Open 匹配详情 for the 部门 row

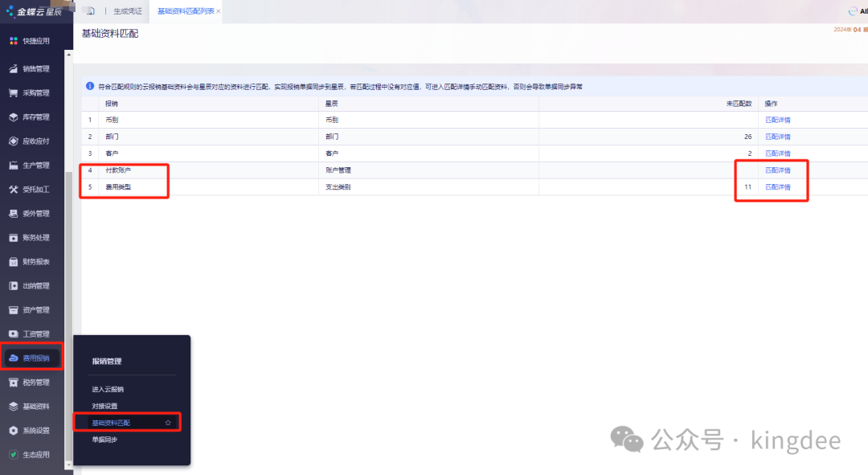(777, 137)
